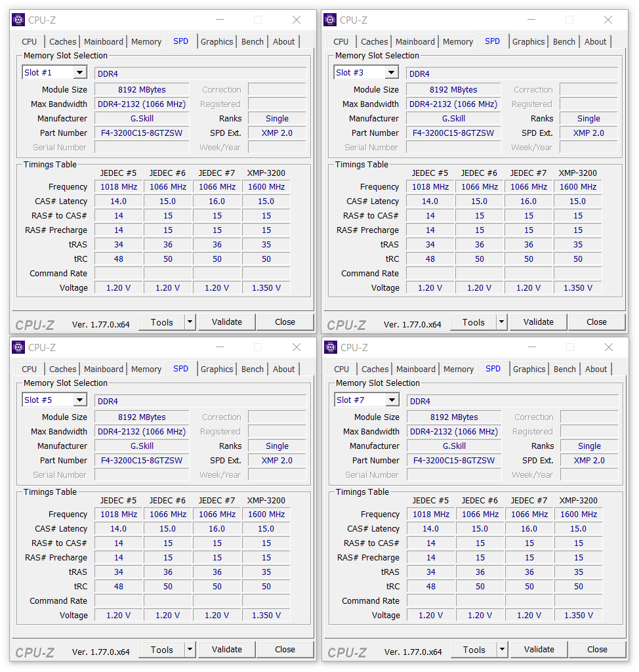The width and height of the screenshot is (639, 672).
Task: Click XMP-3200 voltage 1.350 V in Slot #3 window
Action: pyautogui.click(x=578, y=288)
